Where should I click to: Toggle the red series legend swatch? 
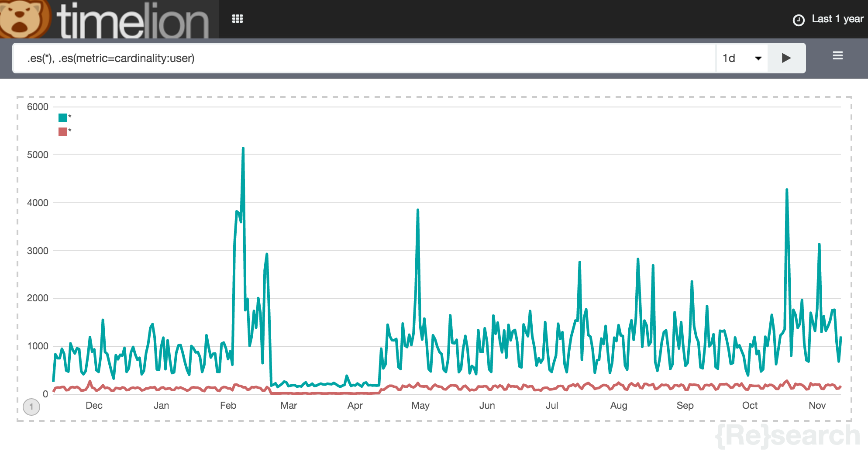tap(63, 131)
